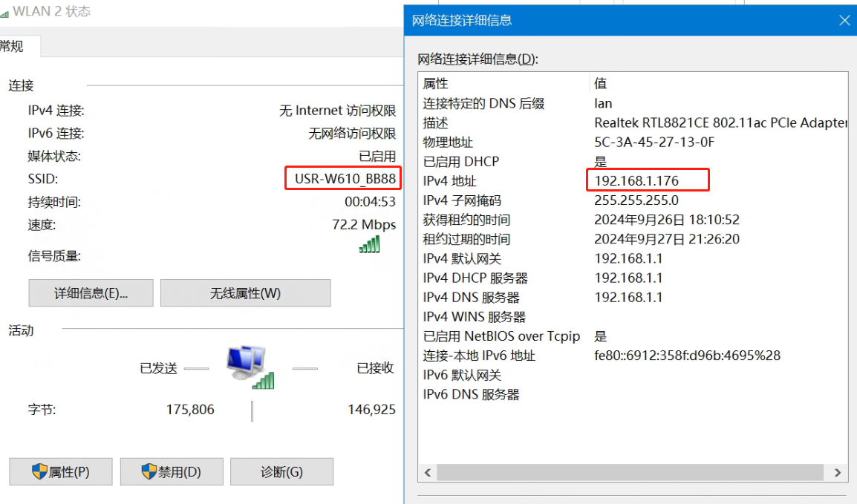This screenshot has height=504, width=857.
Task: Click the WLAN 2 status title icon
Action: (x=4, y=13)
